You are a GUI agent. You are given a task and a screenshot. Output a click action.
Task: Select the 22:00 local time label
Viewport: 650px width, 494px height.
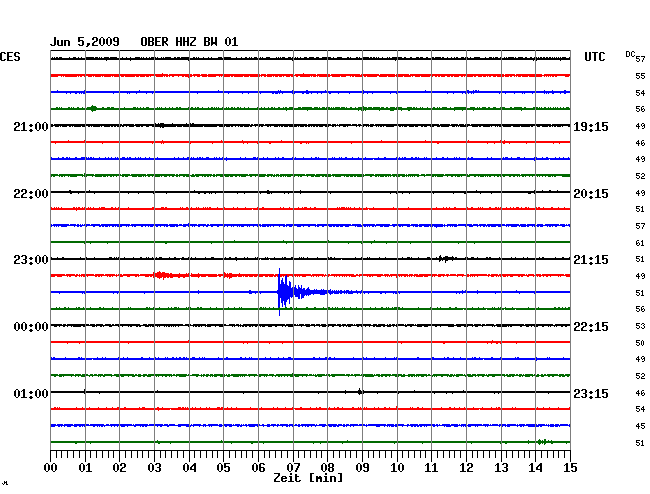31,194
